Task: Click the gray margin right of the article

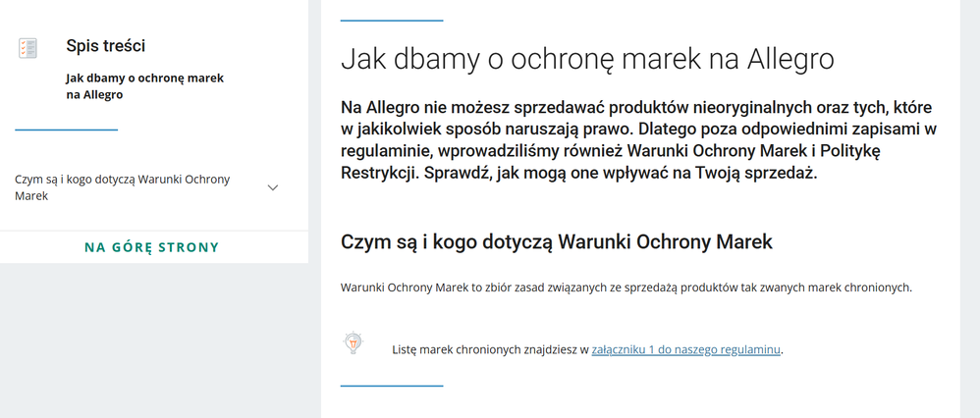Action: [969, 196]
